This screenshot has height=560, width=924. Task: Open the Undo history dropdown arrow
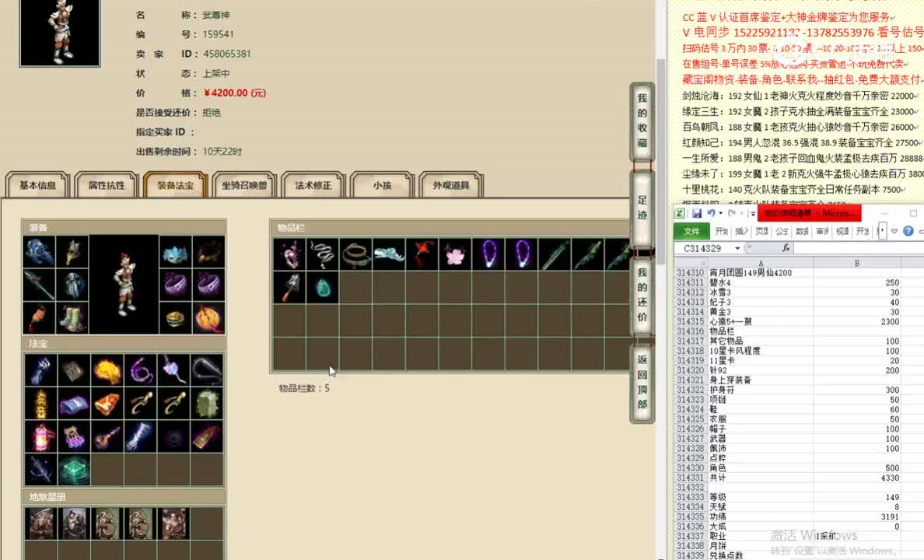tap(720, 213)
